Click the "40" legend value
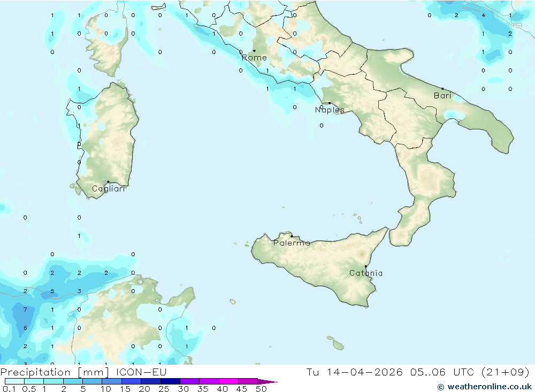 (x=223, y=389)
